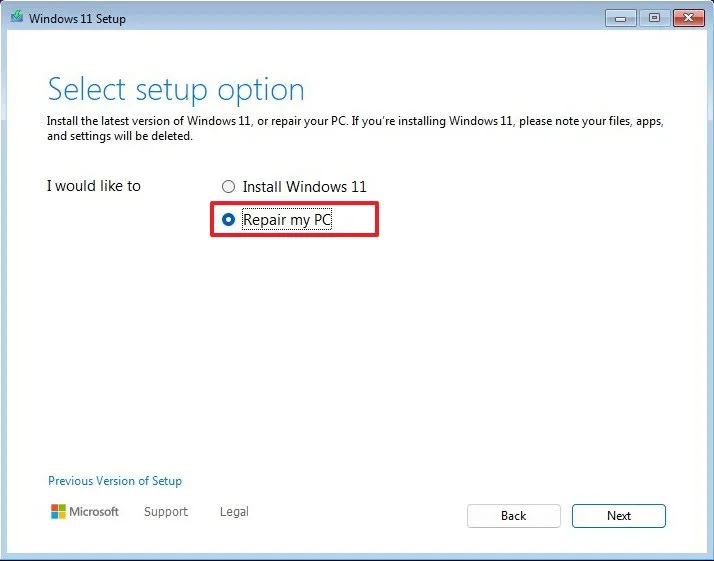
Task: Close the Windows 11 Setup window
Action: (688, 18)
